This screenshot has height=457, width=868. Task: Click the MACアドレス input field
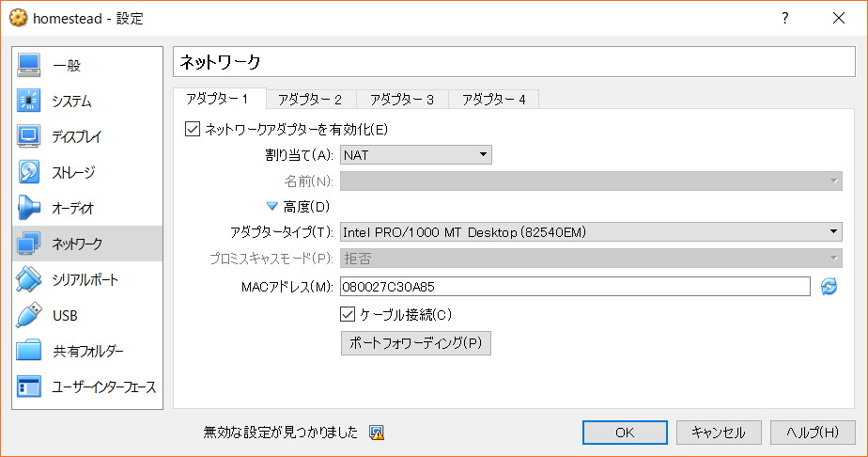tap(575, 287)
